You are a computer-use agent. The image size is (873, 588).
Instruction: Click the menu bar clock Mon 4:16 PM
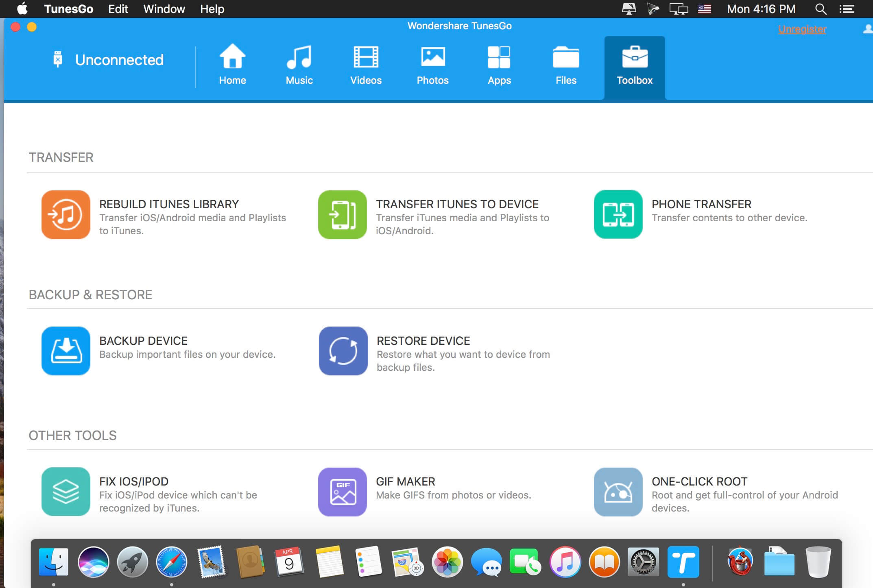click(x=761, y=9)
